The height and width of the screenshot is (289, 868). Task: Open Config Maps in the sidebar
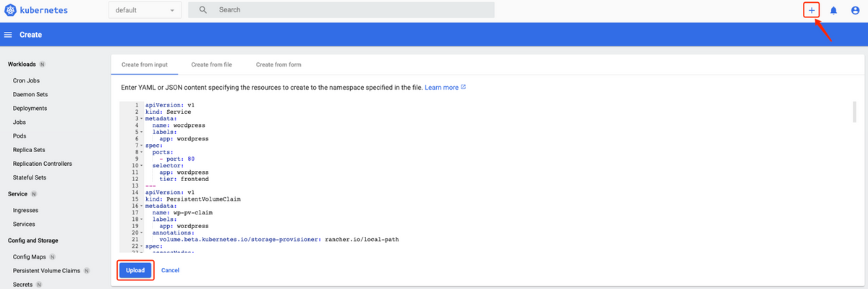tap(29, 257)
